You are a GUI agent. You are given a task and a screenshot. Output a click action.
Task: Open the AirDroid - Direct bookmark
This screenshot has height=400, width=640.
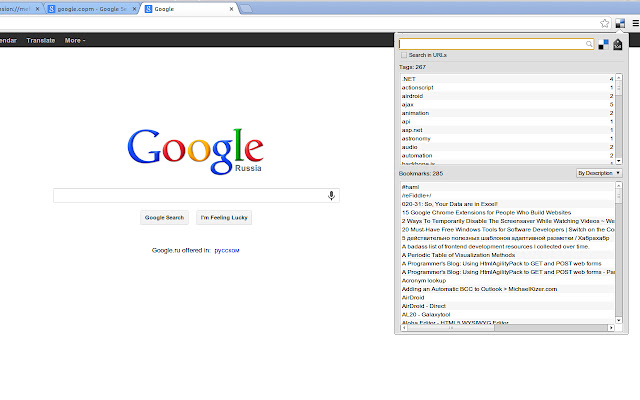tap(507, 306)
